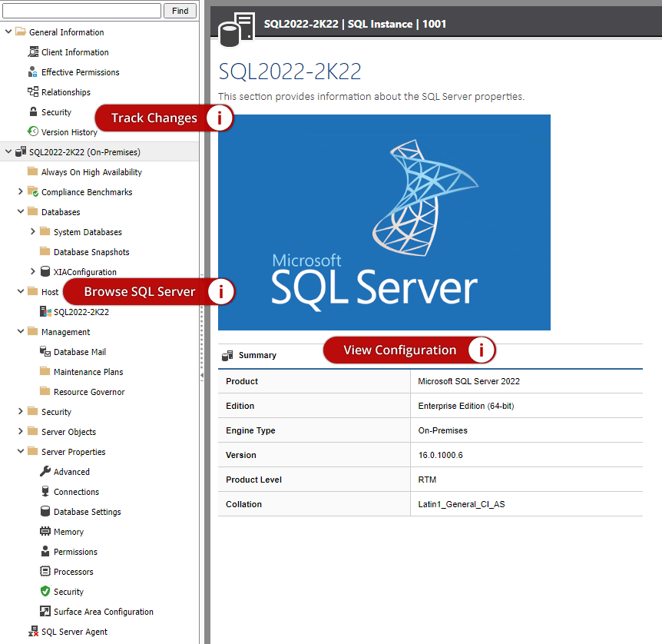662x644 pixels.
Task: Collapse the General Information node
Action: 8,32
